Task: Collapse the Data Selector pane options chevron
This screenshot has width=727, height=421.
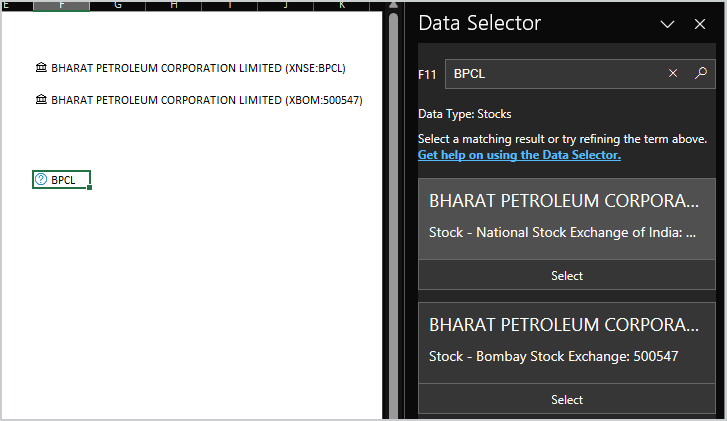Action: (x=667, y=24)
